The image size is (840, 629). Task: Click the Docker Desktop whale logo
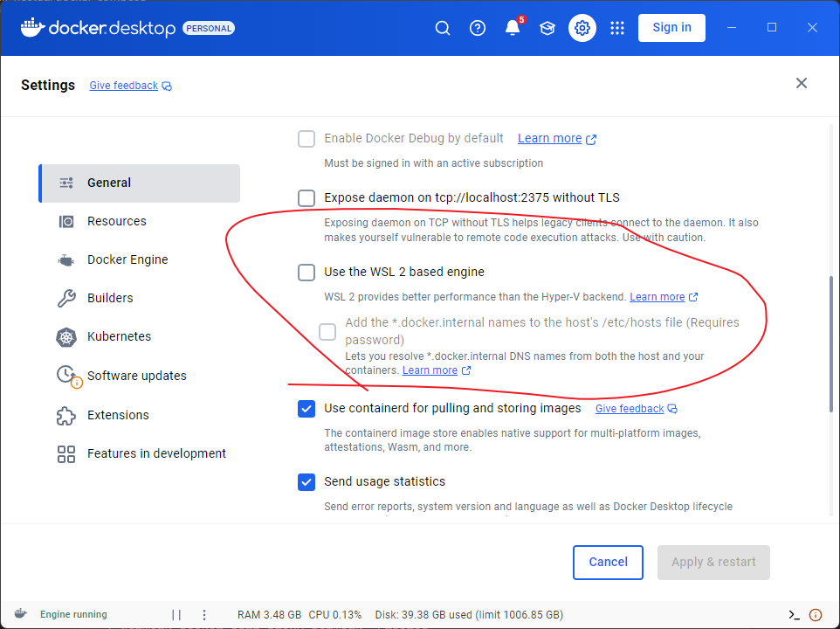point(32,27)
